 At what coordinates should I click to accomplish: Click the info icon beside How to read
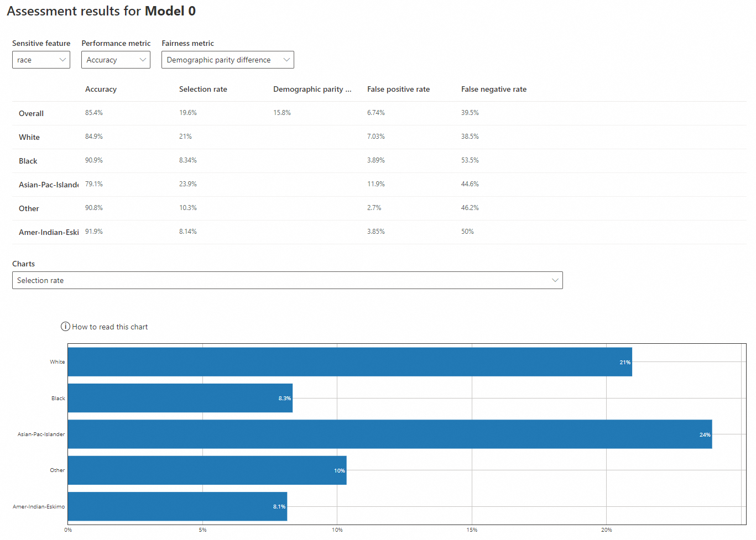click(x=65, y=327)
